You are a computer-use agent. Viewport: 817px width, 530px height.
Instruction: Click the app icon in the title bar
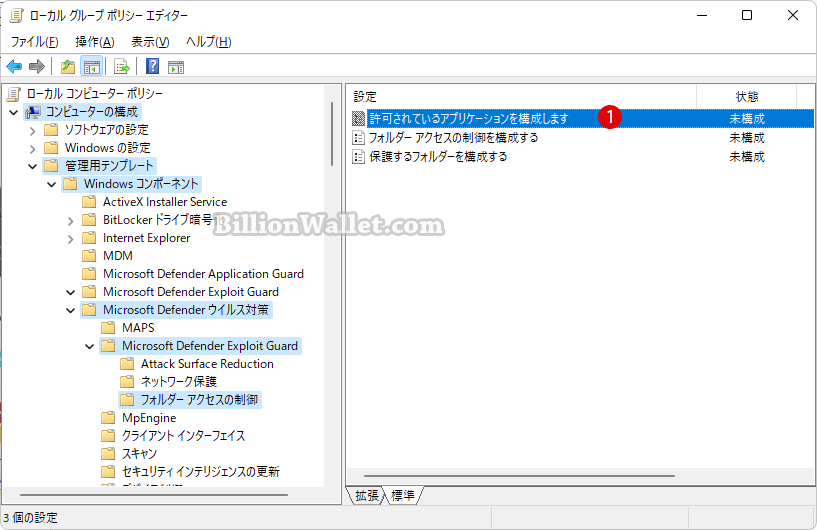coord(16,16)
